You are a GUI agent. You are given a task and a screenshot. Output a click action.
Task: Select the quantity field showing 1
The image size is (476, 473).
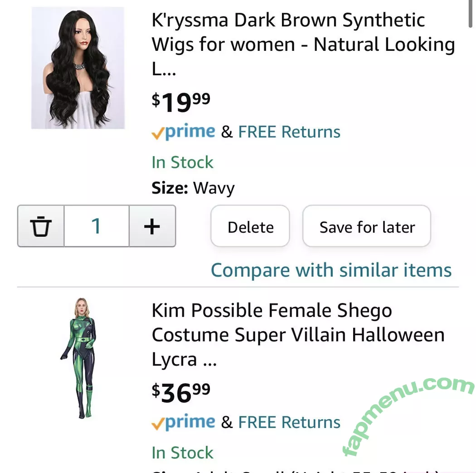click(96, 226)
